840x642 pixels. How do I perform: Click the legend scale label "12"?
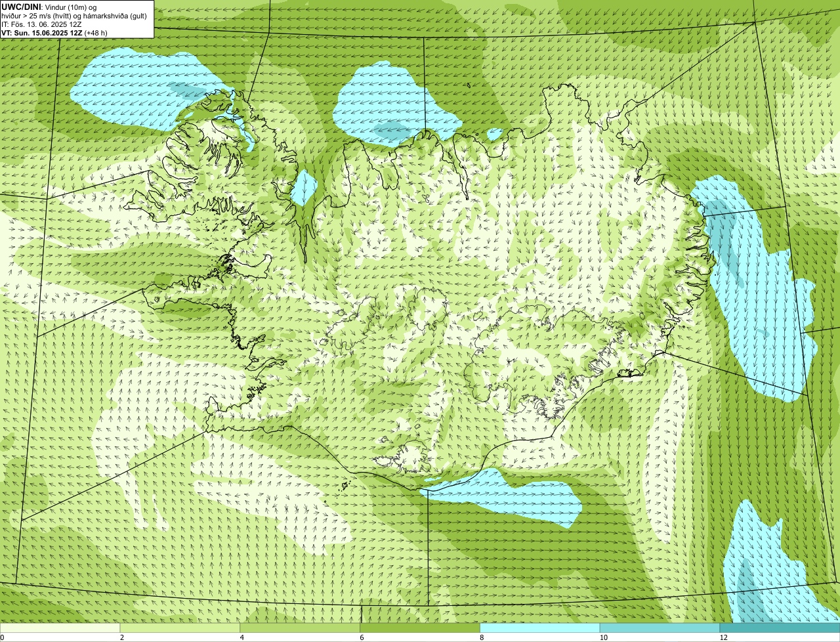723,637
